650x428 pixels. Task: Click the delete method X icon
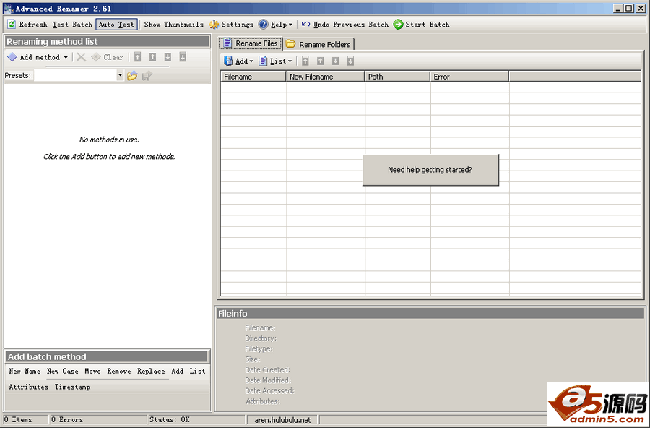coord(81,58)
